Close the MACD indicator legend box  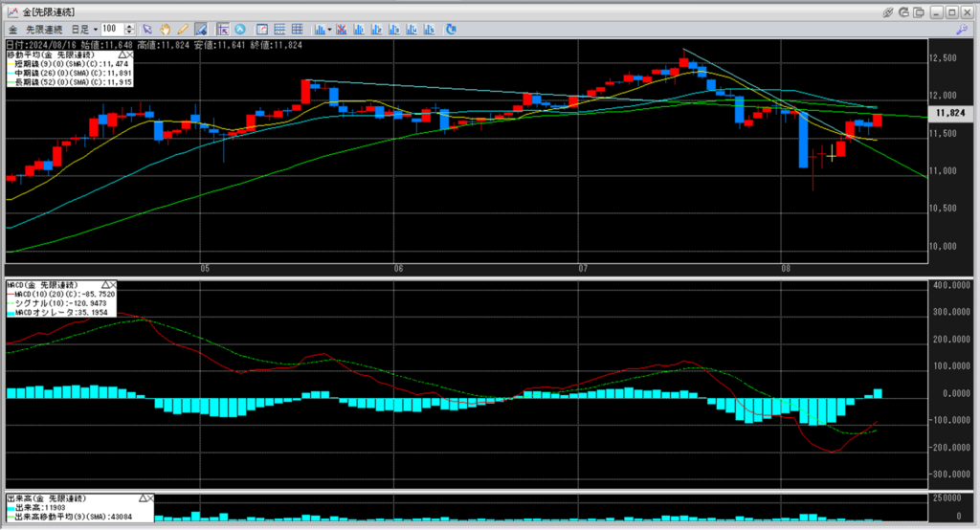114,285
